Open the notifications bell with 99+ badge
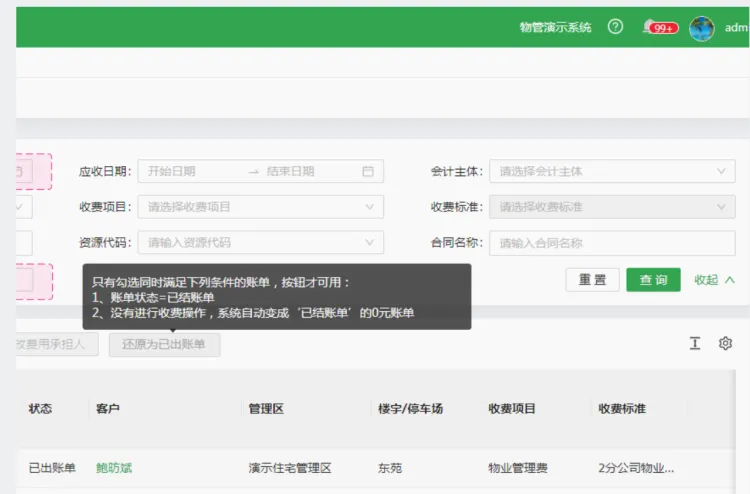Image resolution: width=750 pixels, height=494 pixels. click(660, 27)
